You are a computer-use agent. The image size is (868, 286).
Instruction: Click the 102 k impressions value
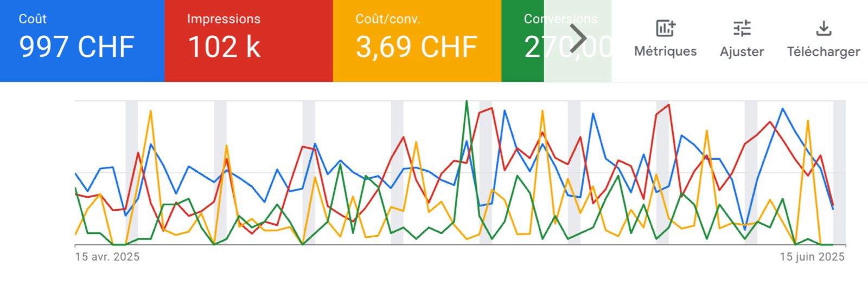(224, 47)
